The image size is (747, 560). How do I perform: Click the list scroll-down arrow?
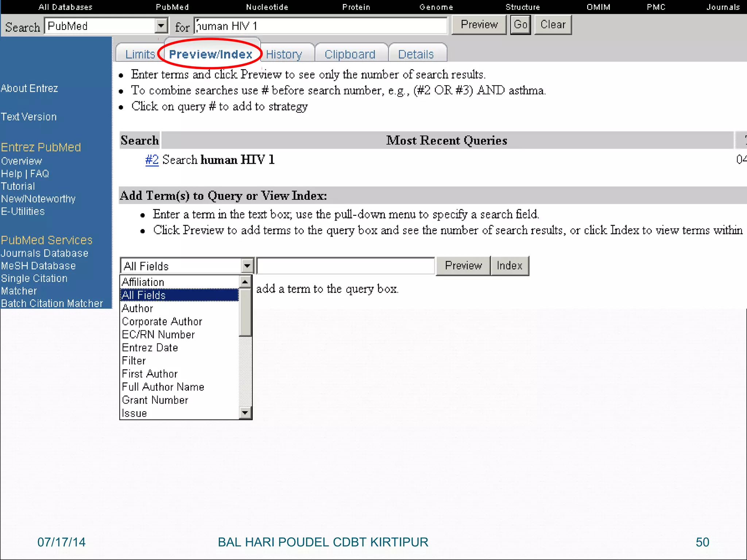click(x=245, y=413)
